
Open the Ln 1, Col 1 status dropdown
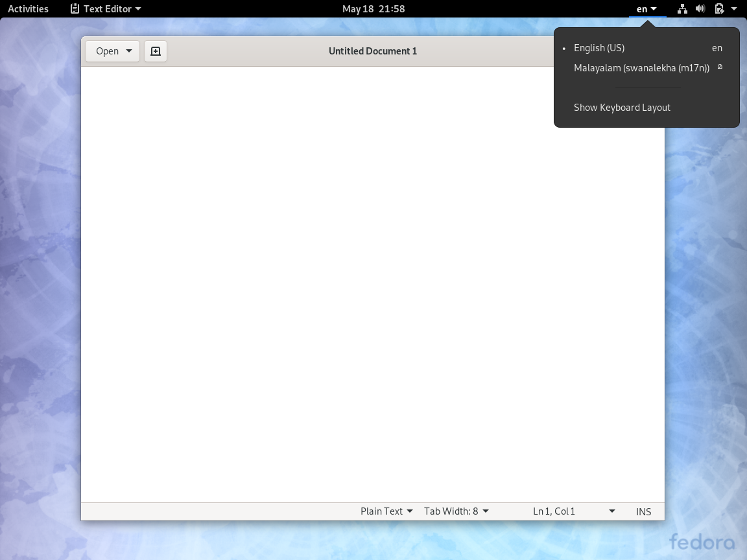coord(573,511)
